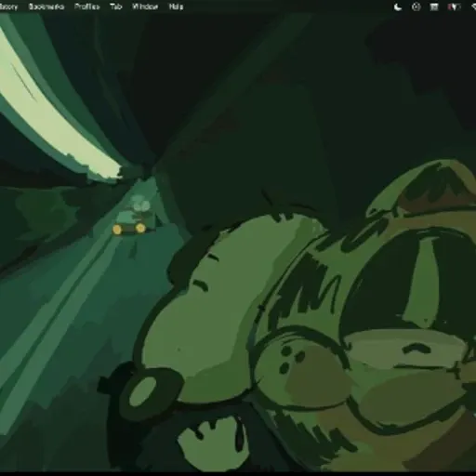Open the History menu

pos(8,7)
